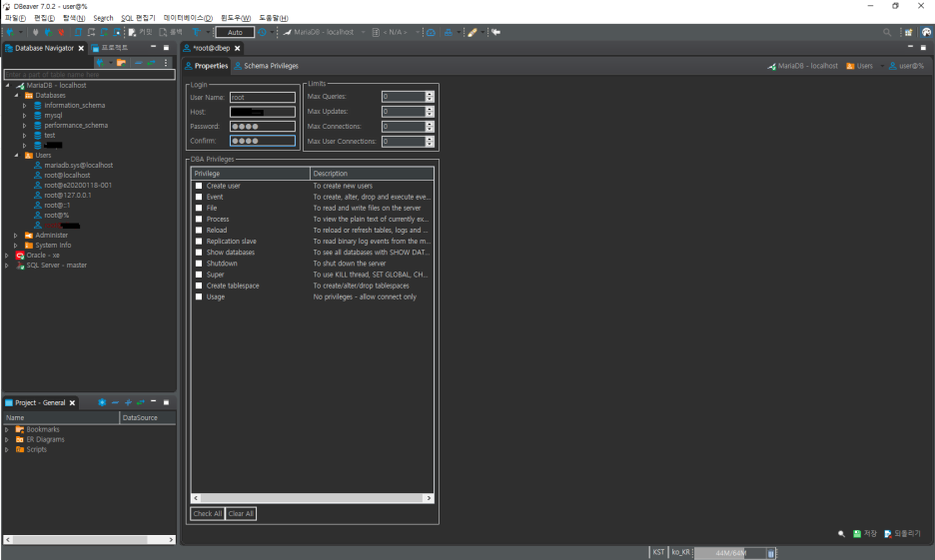Check the Replication slave privilege checkbox
The height and width of the screenshot is (560, 935).
[x=199, y=242]
